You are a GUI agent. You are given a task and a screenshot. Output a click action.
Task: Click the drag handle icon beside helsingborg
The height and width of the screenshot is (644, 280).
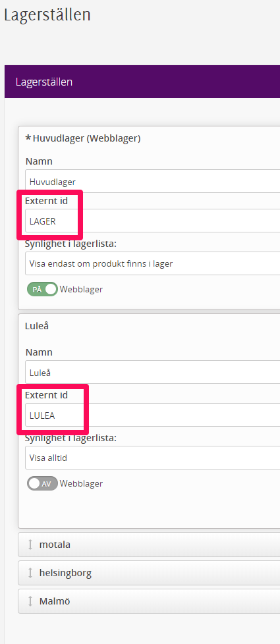30,573
